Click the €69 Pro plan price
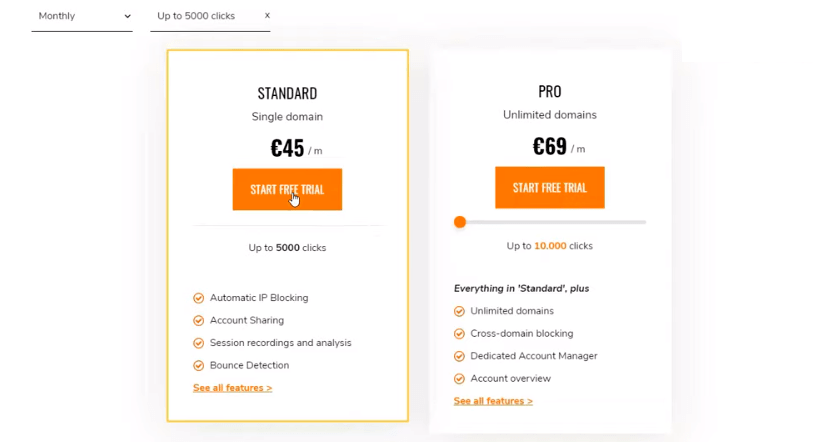 (550, 146)
